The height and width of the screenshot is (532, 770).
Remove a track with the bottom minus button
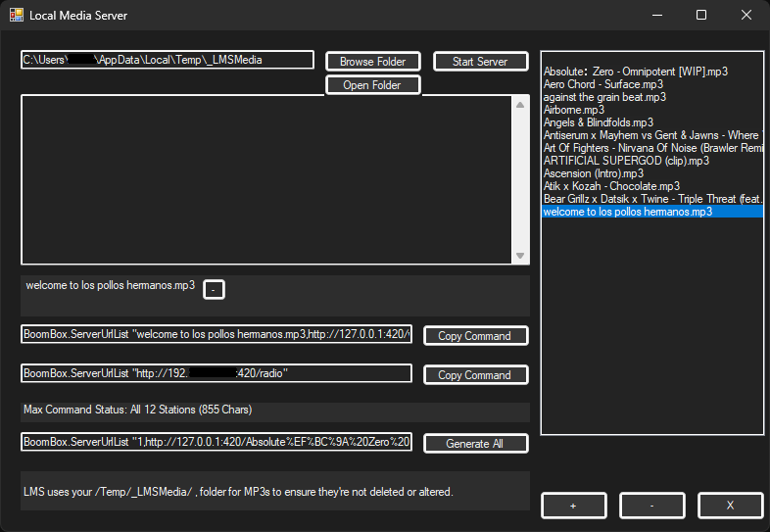[651, 506]
